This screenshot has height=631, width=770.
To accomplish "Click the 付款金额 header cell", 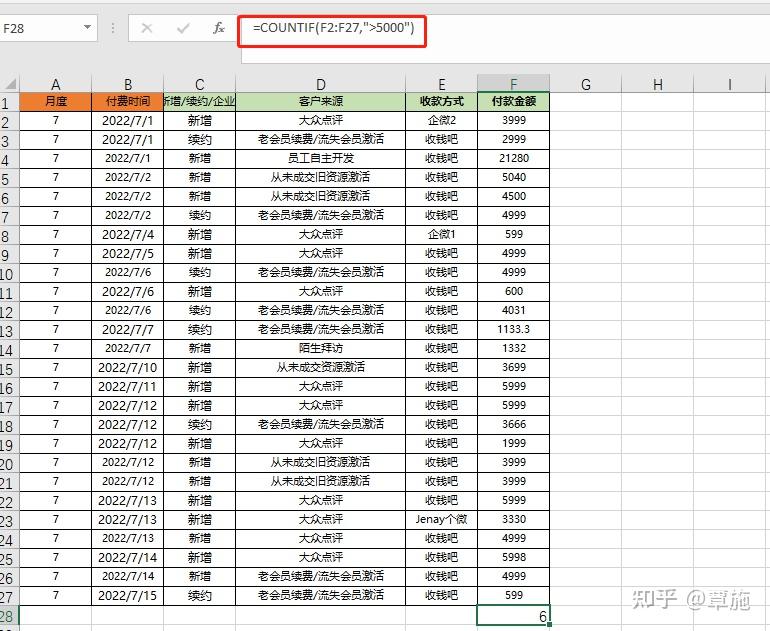I will pos(514,102).
